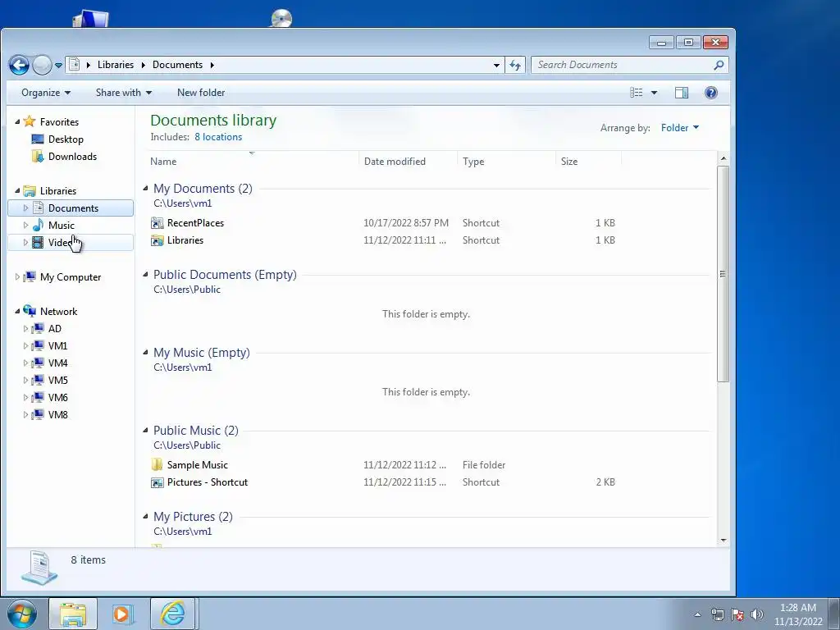
Task: Click the VM5 computer icon
Action: [38, 381]
